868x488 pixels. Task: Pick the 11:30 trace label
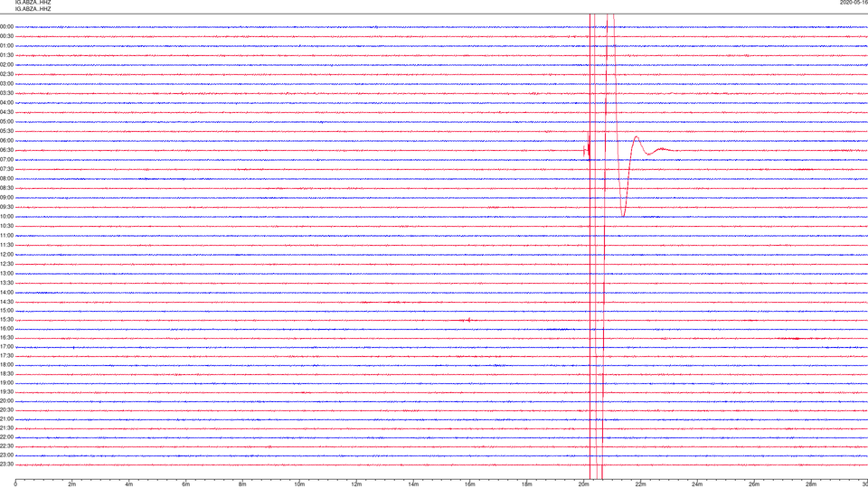click(x=6, y=245)
